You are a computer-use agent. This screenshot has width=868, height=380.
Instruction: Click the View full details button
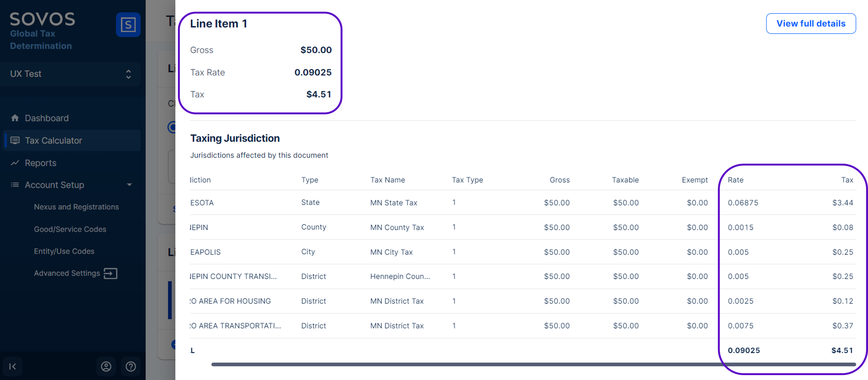pos(811,24)
